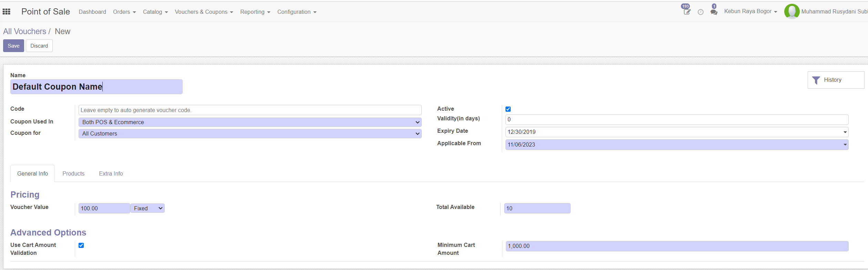868x270 pixels.
Task: Click the Applicable From 11/06/2023 field
Action: [x=677, y=144]
